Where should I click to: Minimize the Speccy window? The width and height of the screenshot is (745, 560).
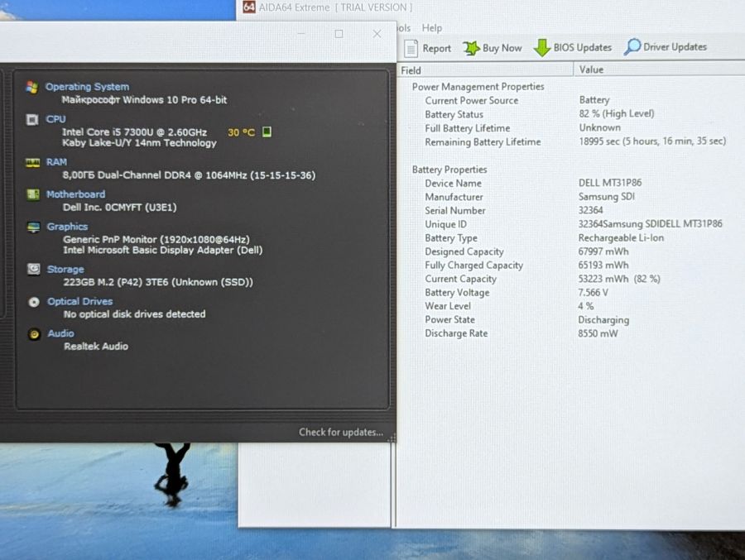(301, 34)
